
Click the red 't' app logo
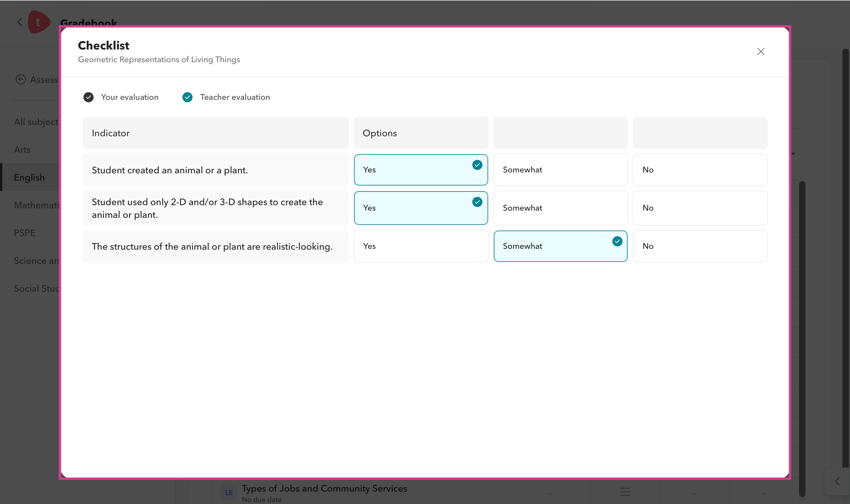39,22
